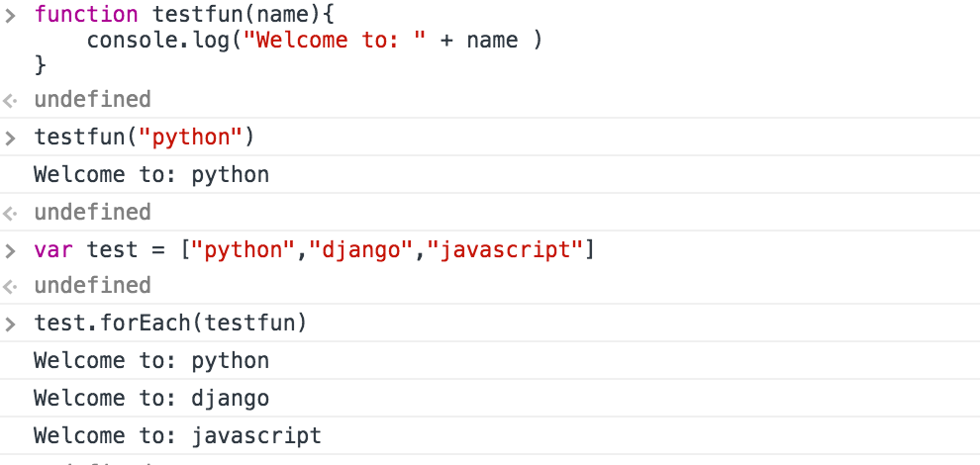The width and height of the screenshot is (980, 465).
Task: Click "Welcome to: python" output below testfun("python")
Action: pos(151,174)
